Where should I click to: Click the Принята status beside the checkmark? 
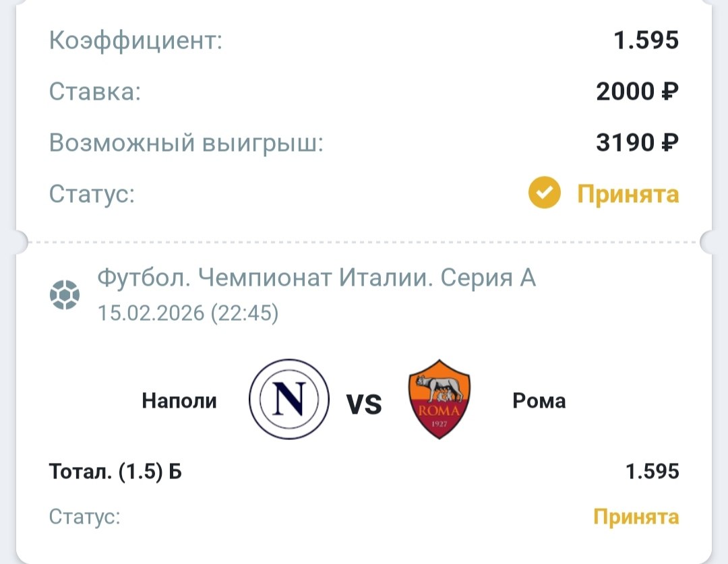[628, 194]
